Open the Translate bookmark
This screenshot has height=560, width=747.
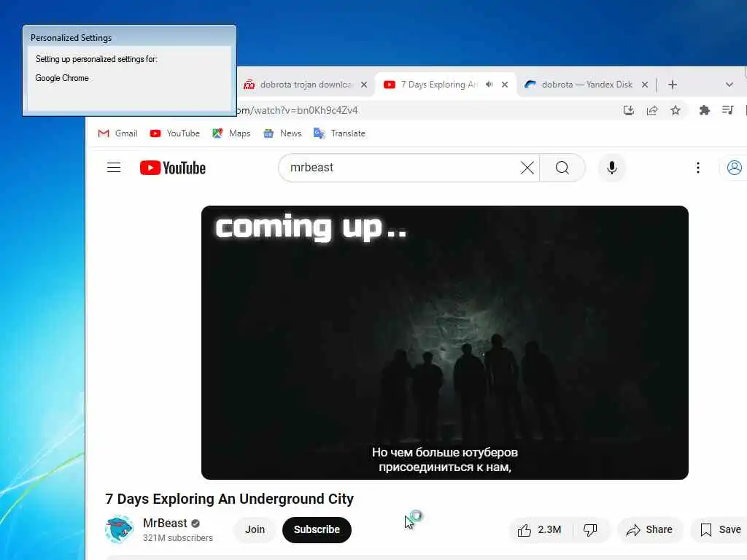click(340, 133)
